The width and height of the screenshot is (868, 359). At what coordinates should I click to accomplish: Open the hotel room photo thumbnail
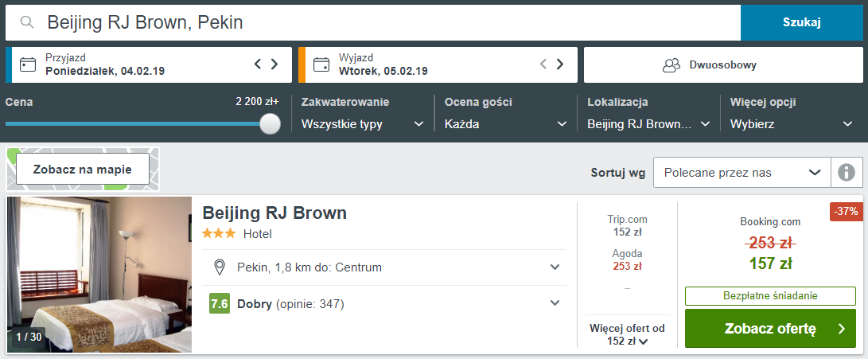pos(99,275)
